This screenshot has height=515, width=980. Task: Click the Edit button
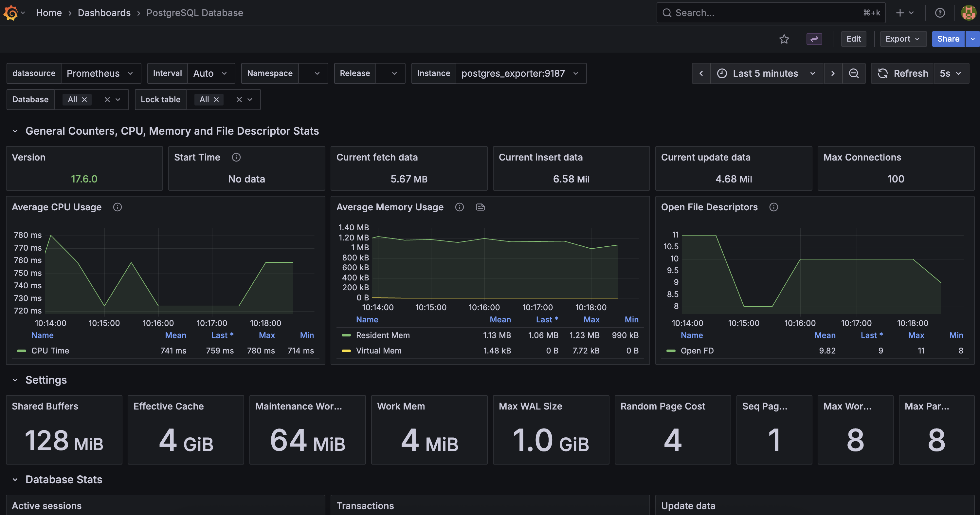(853, 39)
